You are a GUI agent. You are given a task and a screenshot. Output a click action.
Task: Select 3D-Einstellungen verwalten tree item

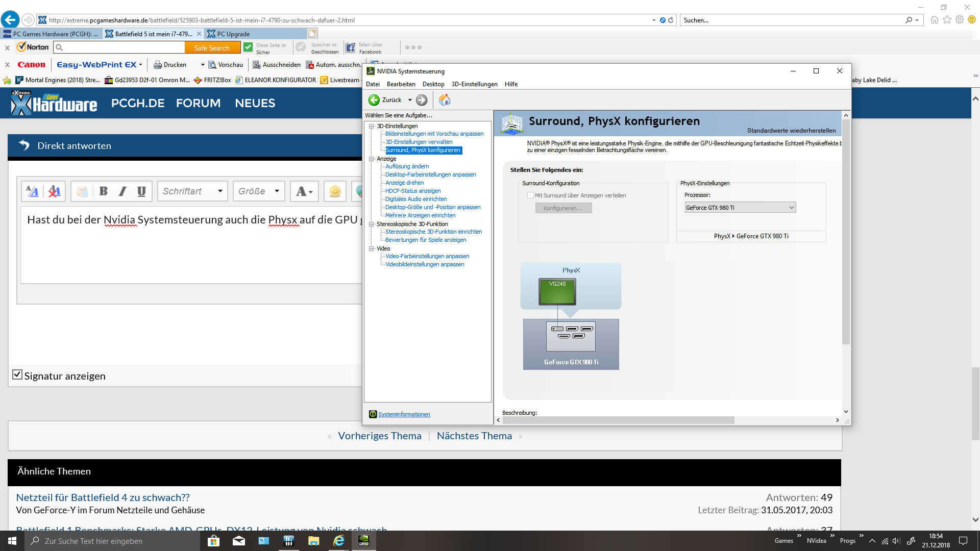(x=419, y=142)
